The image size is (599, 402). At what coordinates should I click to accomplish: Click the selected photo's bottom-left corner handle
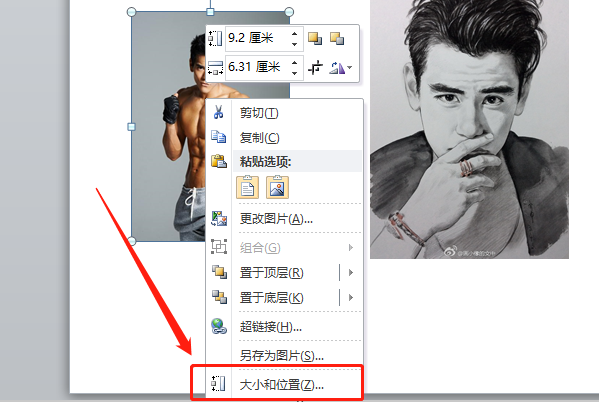[131, 241]
